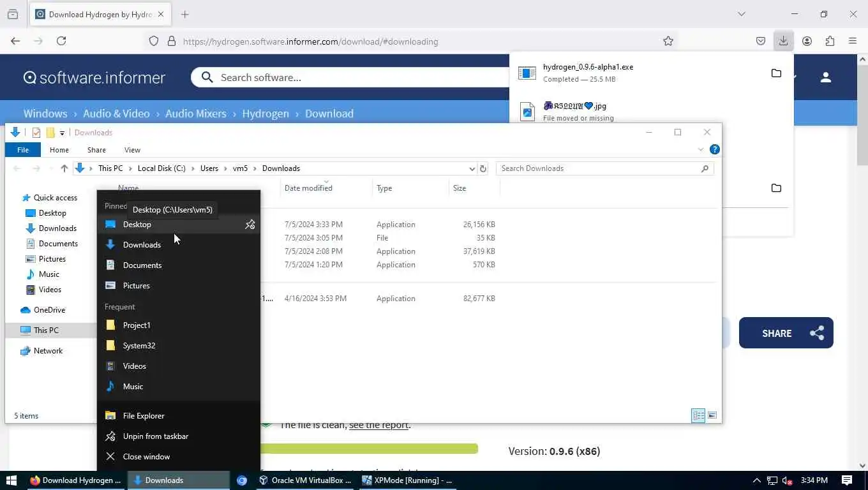The width and height of the screenshot is (868, 490).
Task: Open the File tab in Explorer
Action: pyautogui.click(x=23, y=150)
